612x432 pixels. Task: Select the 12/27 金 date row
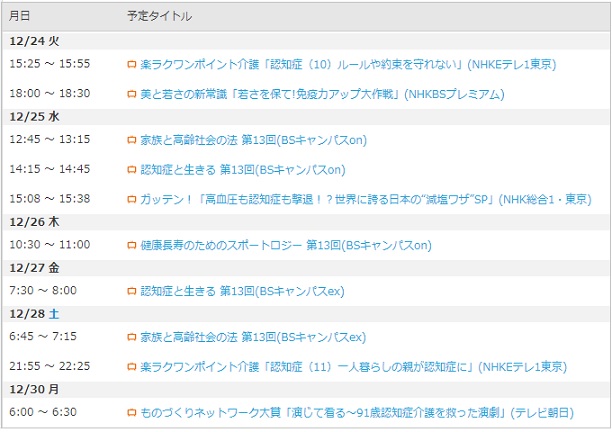tap(305, 268)
